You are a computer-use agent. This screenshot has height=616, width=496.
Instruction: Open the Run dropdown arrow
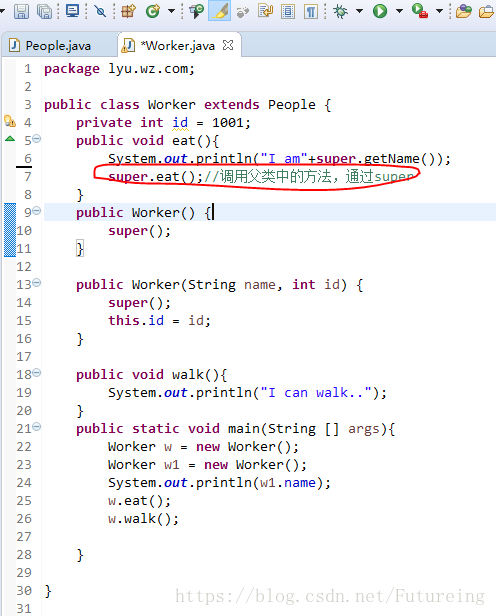(x=399, y=11)
